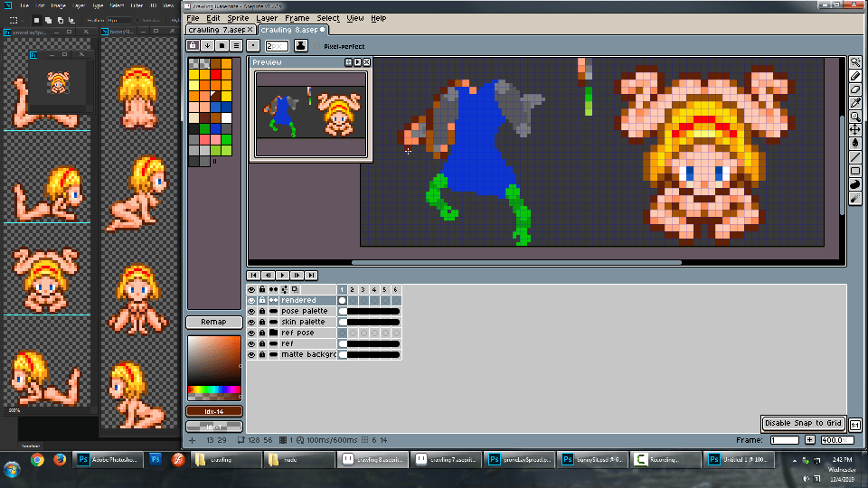Select the Move tool
Viewport: 868px width, 488px height.
coord(855,130)
